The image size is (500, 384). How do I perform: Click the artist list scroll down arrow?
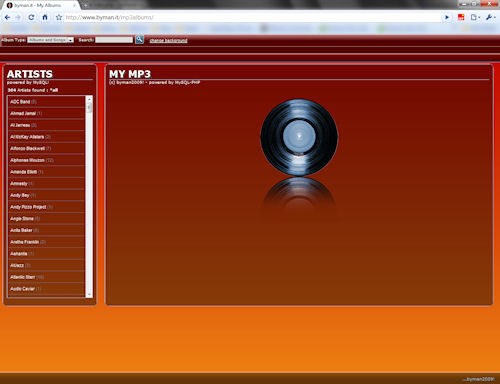click(89, 295)
